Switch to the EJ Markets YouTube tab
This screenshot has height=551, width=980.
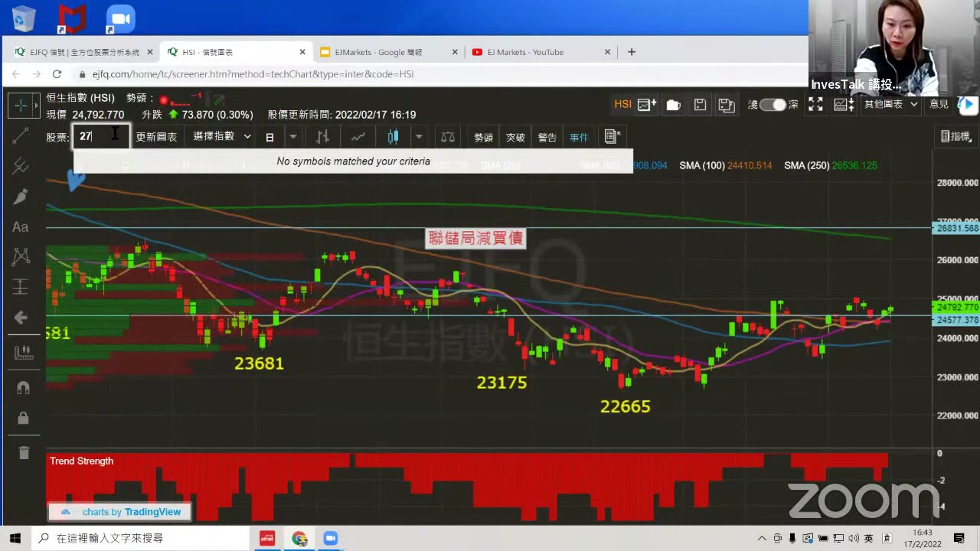pos(540,52)
